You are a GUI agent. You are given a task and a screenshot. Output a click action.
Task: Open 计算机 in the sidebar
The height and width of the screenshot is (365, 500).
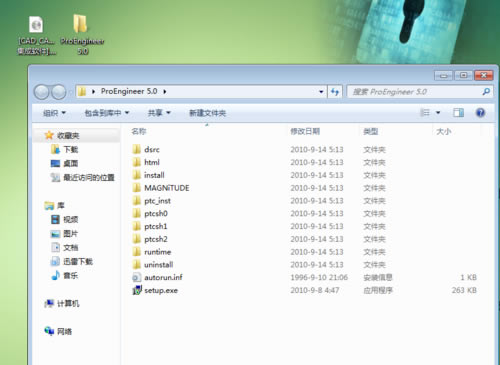coord(62,303)
